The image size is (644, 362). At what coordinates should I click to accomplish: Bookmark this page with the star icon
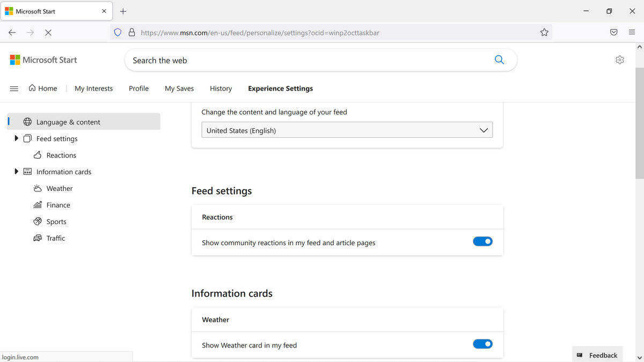[544, 33]
